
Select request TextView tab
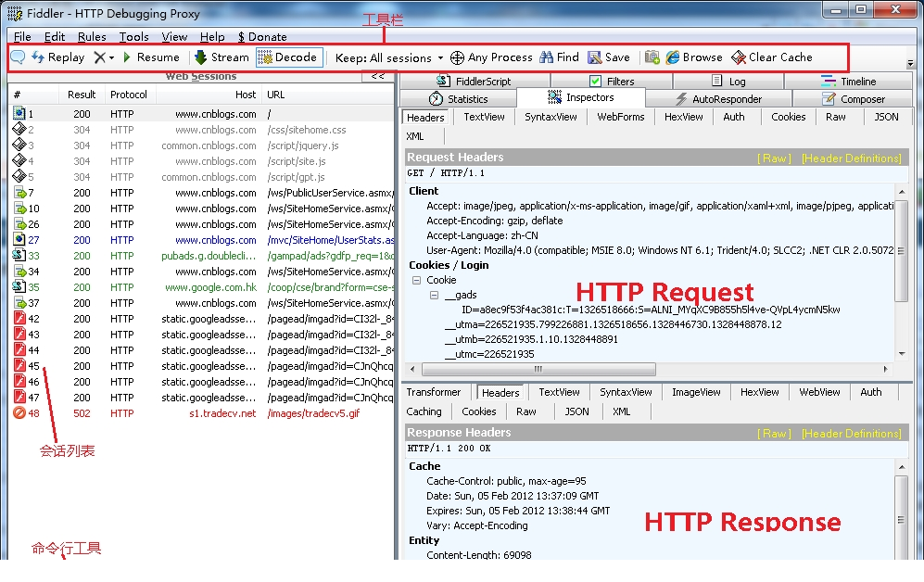[x=484, y=117]
